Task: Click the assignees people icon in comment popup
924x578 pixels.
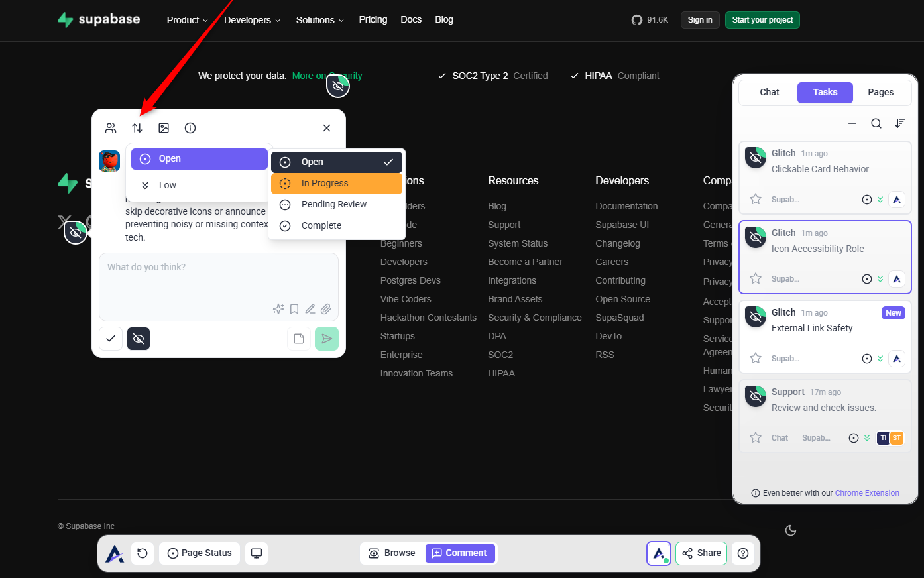Action: tap(111, 128)
